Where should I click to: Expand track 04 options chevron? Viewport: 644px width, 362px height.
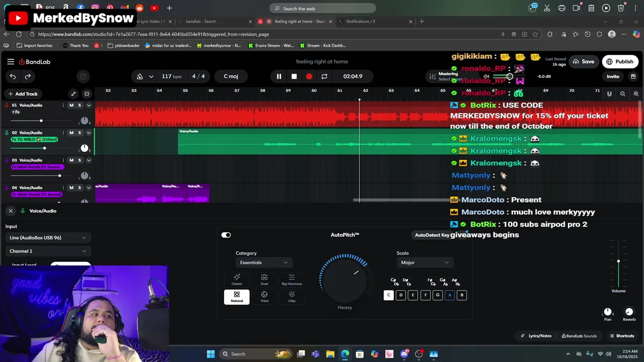(x=89, y=188)
